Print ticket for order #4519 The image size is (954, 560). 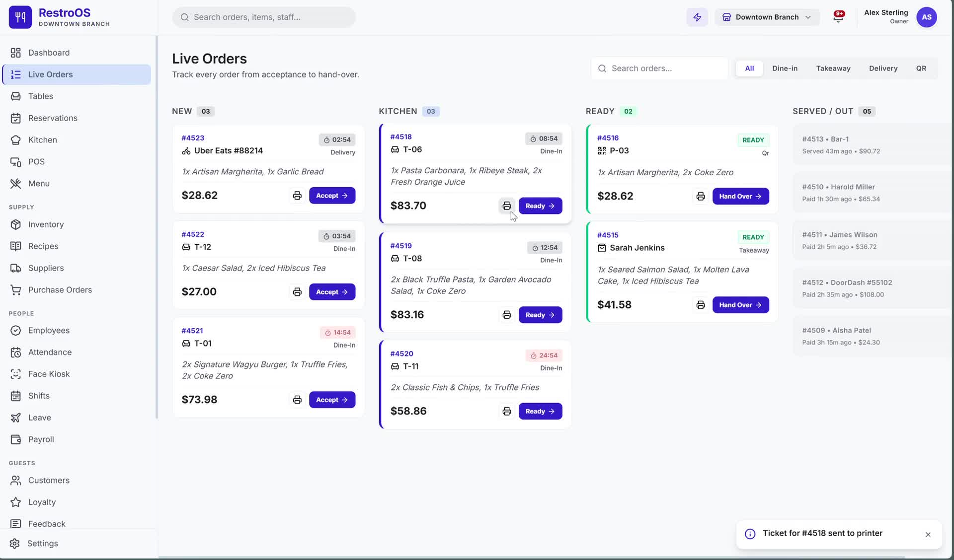click(x=506, y=315)
